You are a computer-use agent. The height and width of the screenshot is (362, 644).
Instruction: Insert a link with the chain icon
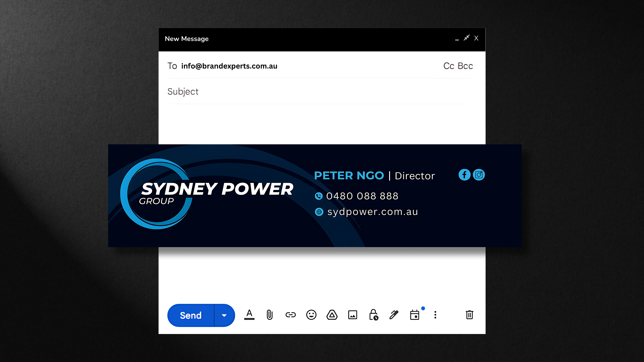[291, 315]
